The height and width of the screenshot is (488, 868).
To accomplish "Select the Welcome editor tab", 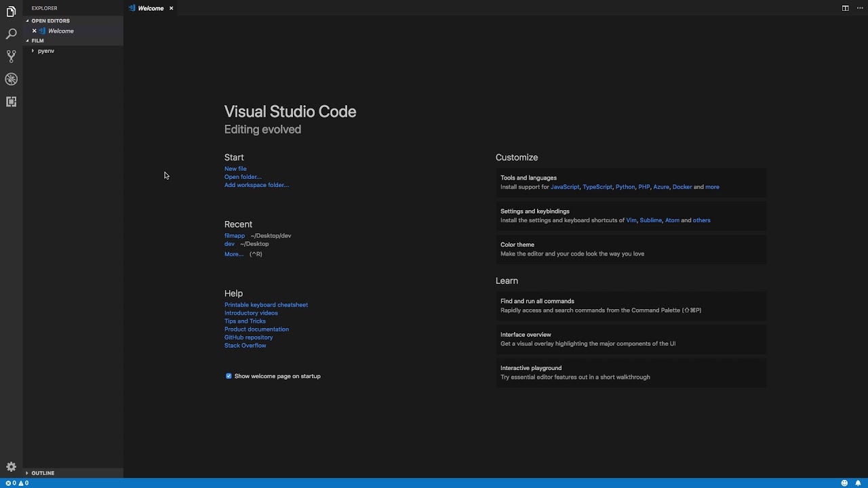I will [150, 8].
